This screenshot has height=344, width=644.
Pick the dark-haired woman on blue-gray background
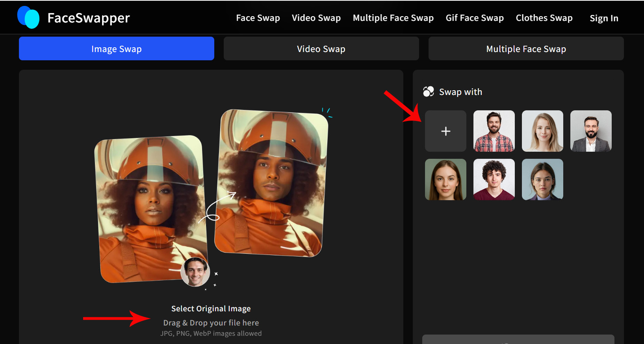(x=542, y=180)
